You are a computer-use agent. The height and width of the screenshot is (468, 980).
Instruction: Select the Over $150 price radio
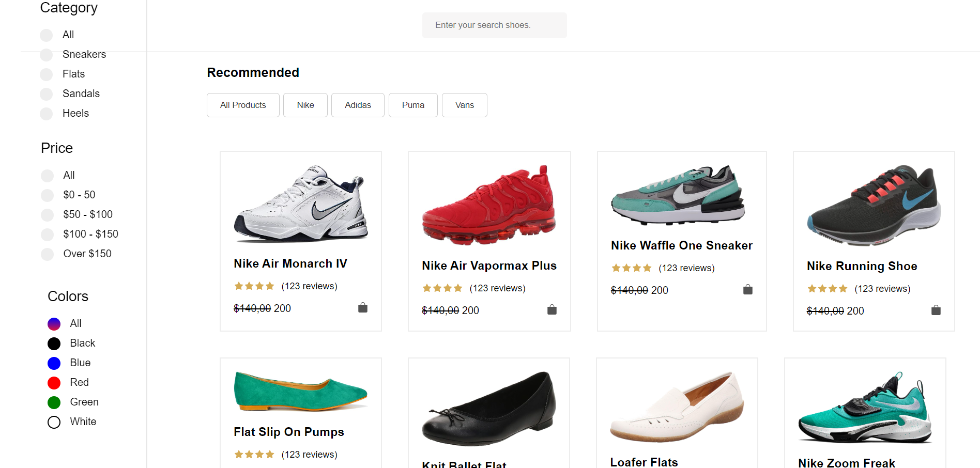[x=48, y=254]
